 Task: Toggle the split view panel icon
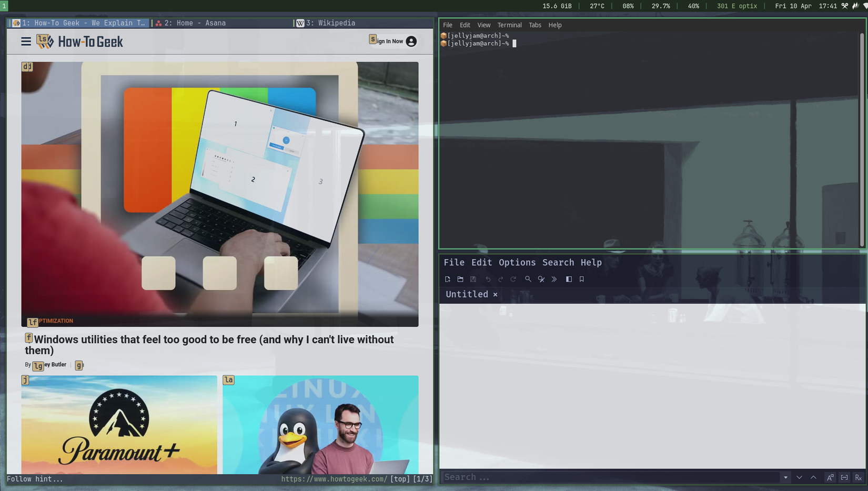pyautogui.click(x=569, y=279)
